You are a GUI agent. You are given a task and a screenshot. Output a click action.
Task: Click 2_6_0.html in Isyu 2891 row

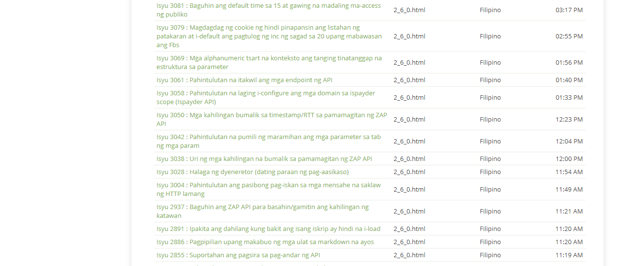tap(409, 229)
